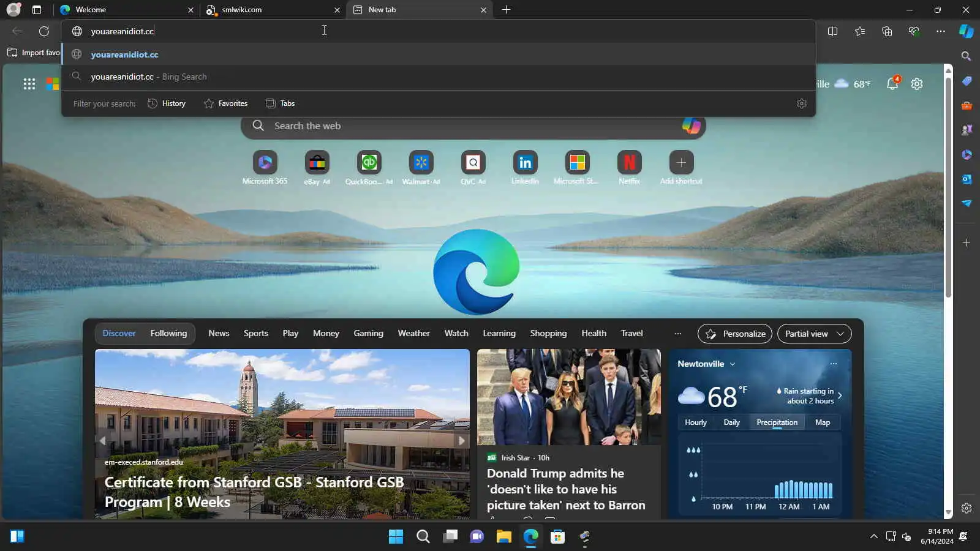Viewport: 980px width, 551px height.
Task: Select the Sports feed category
Action: (x=256, y=334)
